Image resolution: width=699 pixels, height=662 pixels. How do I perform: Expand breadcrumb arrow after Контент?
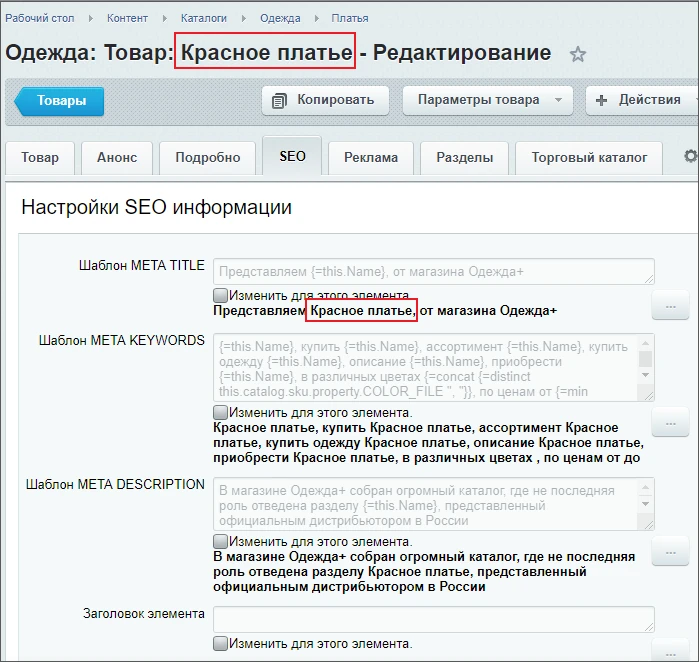pos(164,19)
